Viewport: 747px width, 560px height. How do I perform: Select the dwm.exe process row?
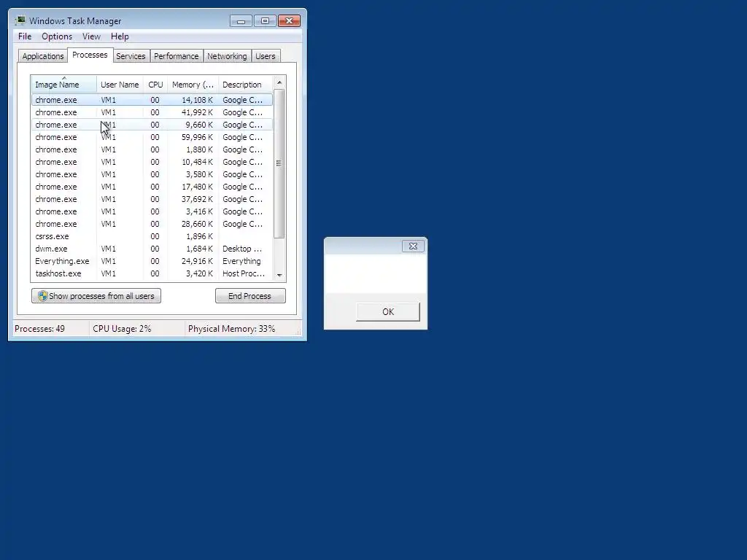click(152, 249)
